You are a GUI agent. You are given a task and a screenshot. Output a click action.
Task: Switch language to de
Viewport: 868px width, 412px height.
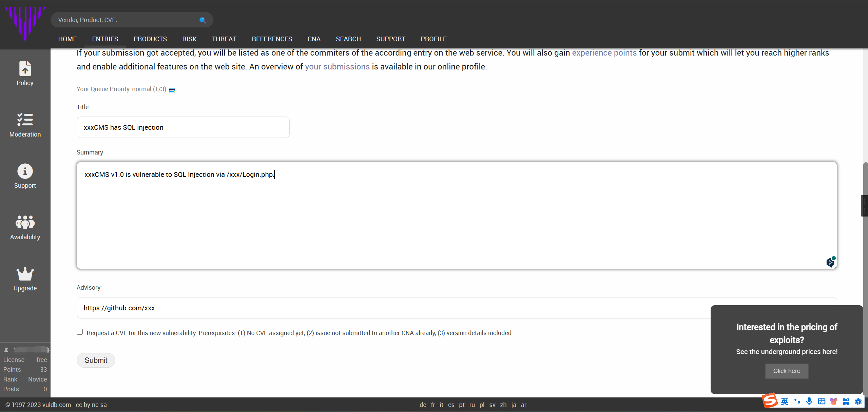pyautogui.click(x=423, y=405)
